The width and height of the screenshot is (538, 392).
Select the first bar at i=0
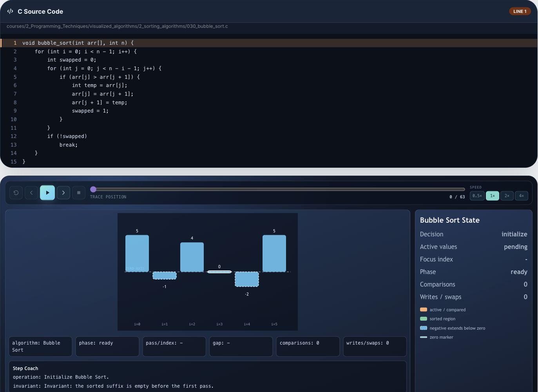pos(137,253)
